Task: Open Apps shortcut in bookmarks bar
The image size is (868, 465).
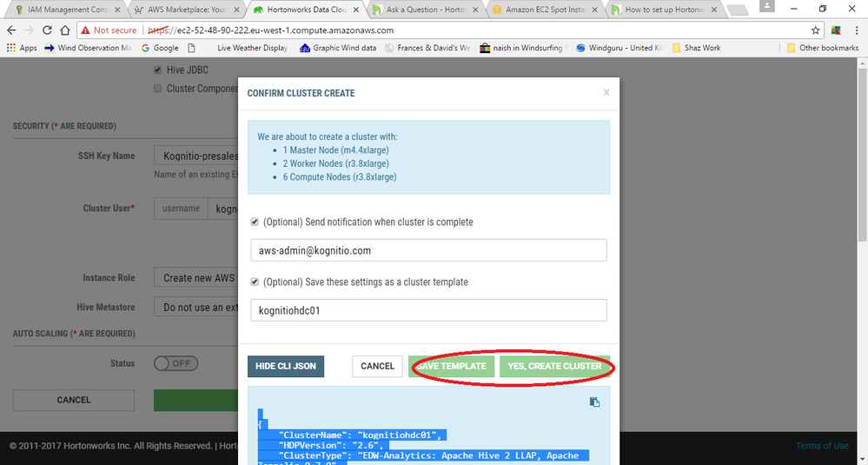Action: 22,48
